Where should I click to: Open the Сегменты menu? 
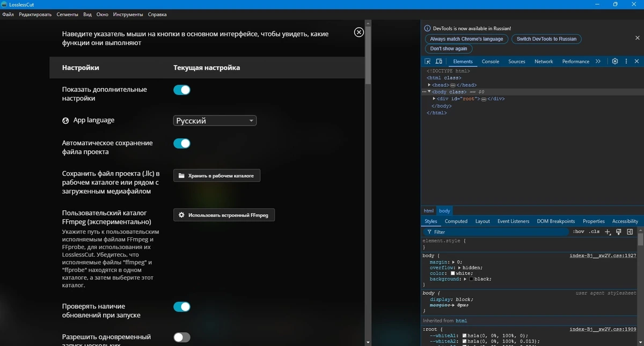(x=67, y=14)
